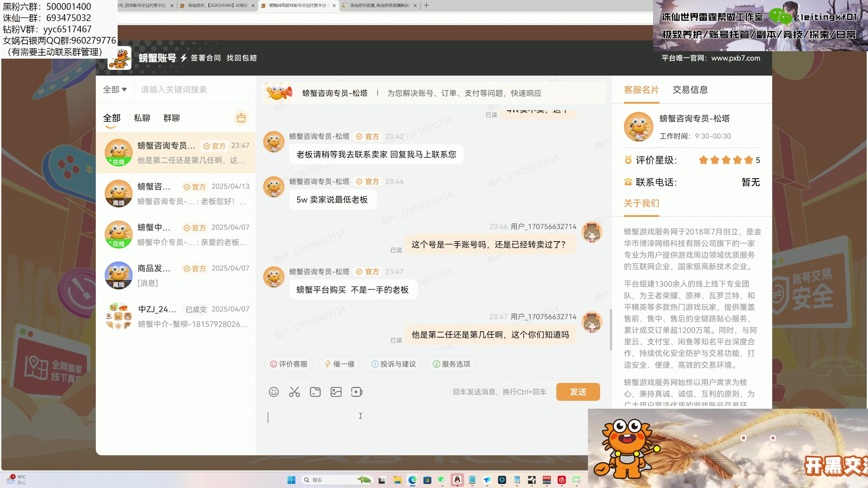Click 松塔's avatar beside the 23:44 message
The image size is (868, 488).
274,187
